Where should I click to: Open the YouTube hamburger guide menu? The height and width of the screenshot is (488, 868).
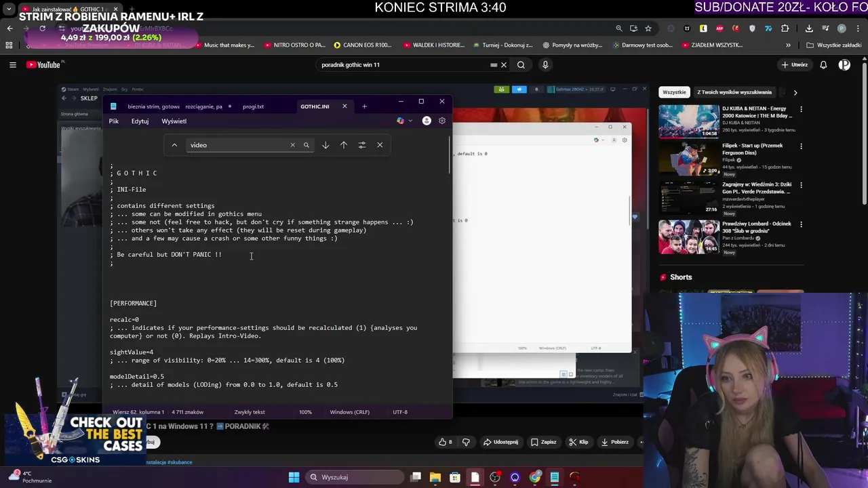12,65
